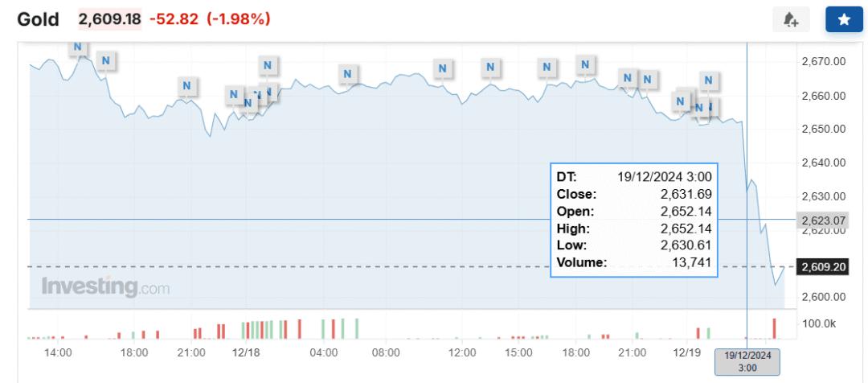Add Gold to watchlist with star button

(844, 20)
